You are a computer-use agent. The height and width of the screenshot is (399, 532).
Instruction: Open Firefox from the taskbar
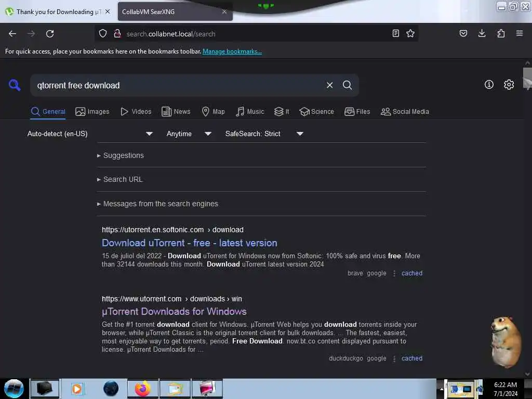coord(143,389)
